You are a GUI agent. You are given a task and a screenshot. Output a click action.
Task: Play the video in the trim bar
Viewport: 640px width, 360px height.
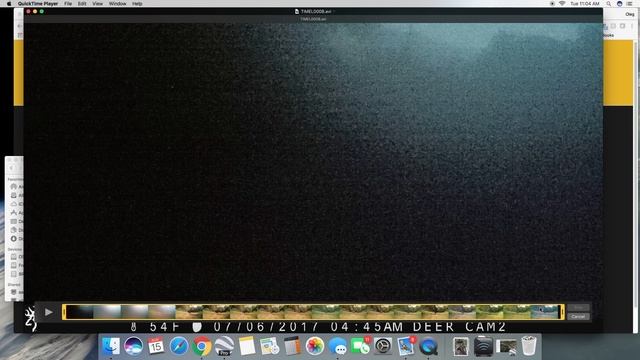[x=49, y=312]
